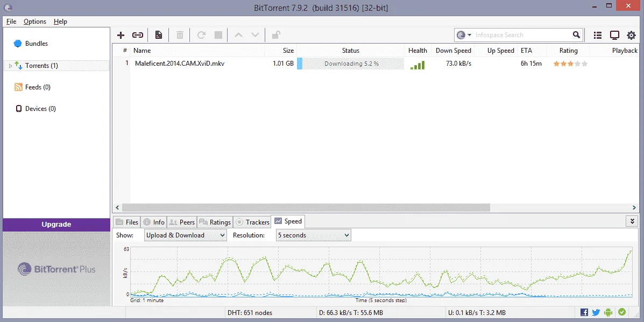Click the Android icon in status bar
Image resolution: width=644 pixels, height=322 pixels.
(x=609, y=312)
